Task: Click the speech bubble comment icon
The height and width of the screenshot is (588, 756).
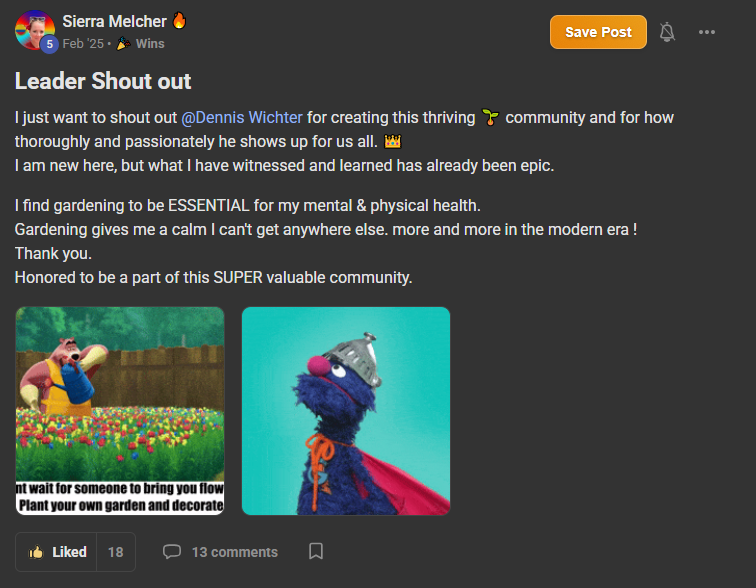Action: click(172, 551)
